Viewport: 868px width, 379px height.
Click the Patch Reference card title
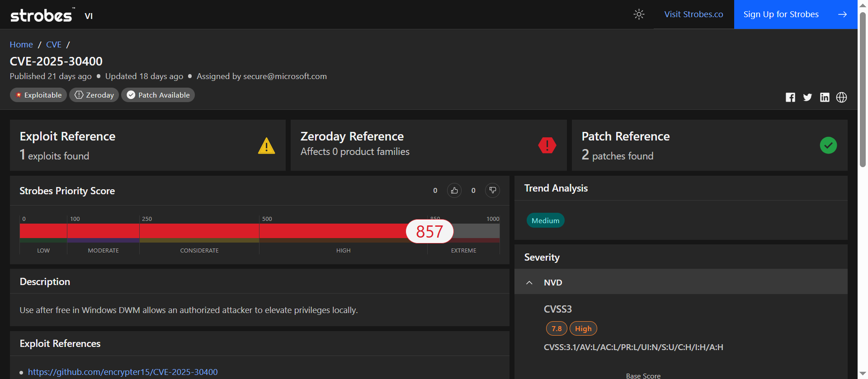[626, 136]
